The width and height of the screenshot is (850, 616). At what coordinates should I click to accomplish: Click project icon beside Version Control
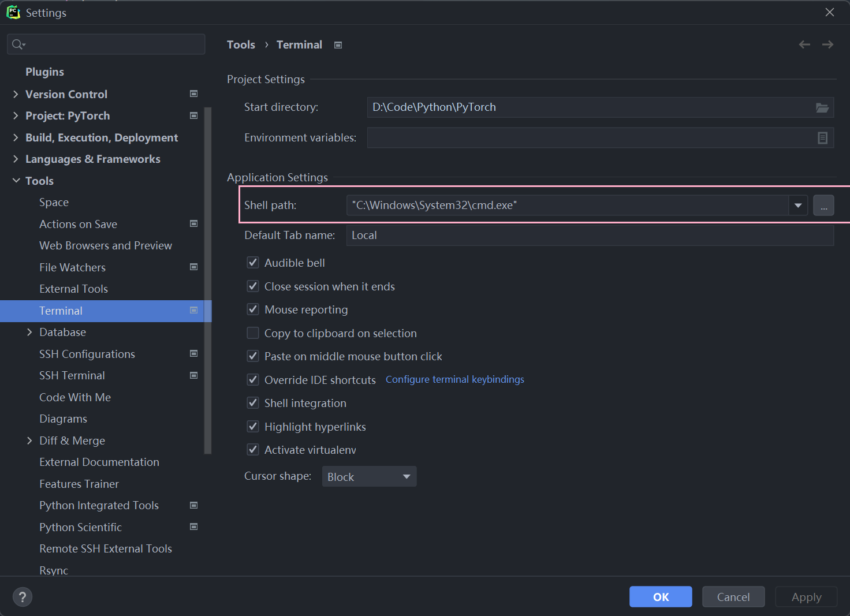(x=194, y=94)
